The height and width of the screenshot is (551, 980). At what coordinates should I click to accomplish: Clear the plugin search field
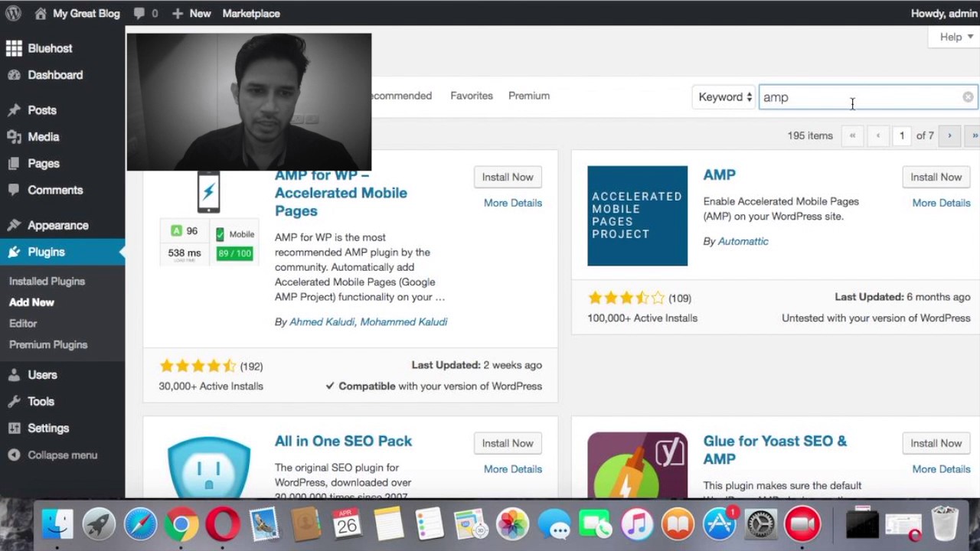[x=969, y=97]
